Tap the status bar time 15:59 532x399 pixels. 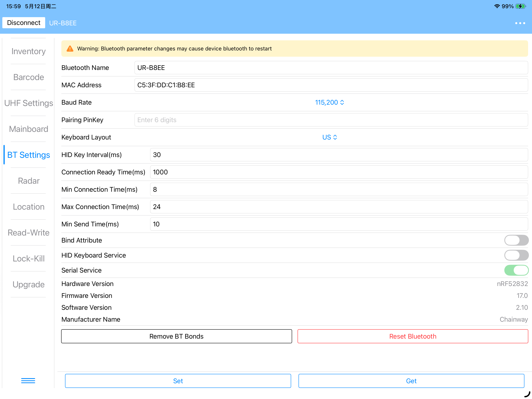point(13,6)
